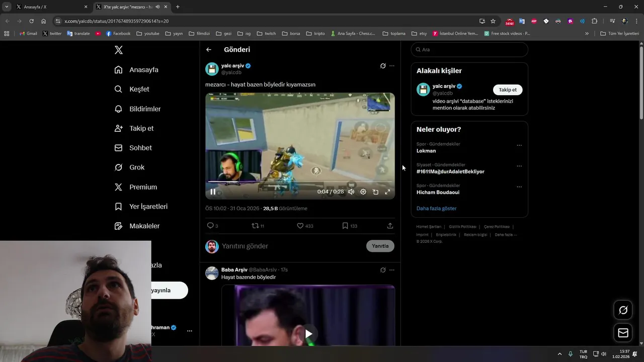
Task: Open a new browser tab
Action: 178,7
